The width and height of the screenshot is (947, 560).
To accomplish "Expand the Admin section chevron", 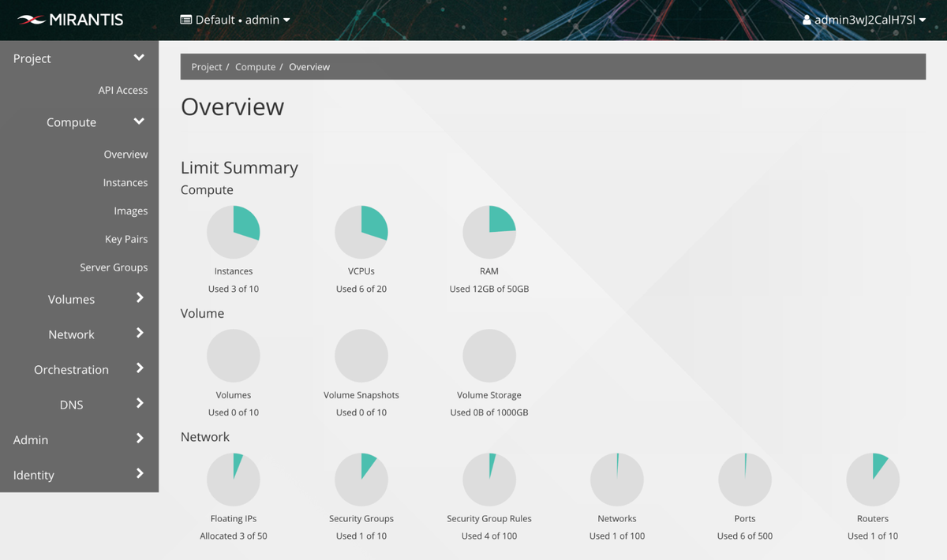I will pyautogui.click(x=140, y=439).
